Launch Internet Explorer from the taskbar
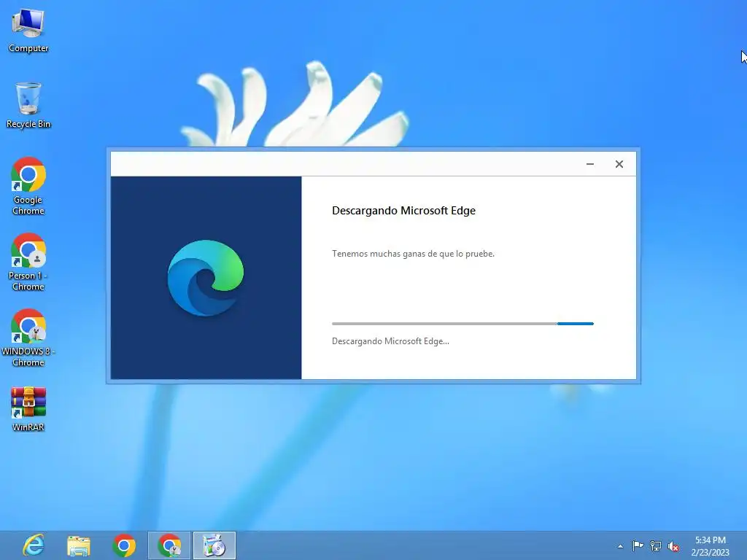 [x=34, y=545]
